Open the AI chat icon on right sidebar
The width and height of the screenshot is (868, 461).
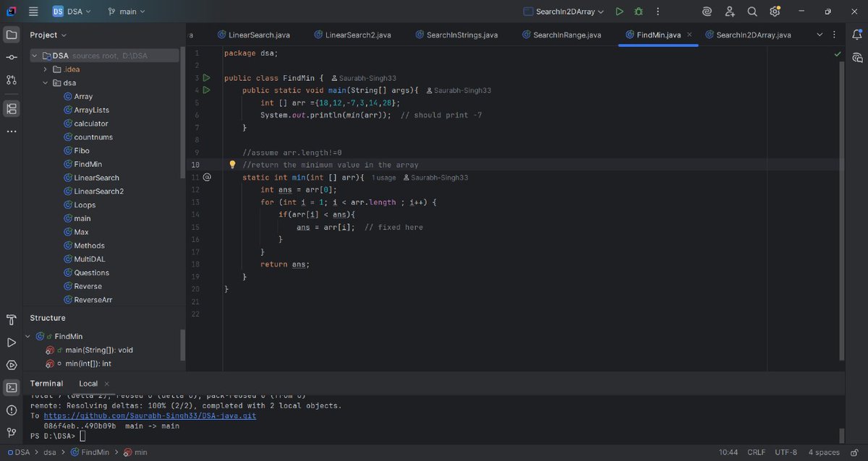pos(857,57)
